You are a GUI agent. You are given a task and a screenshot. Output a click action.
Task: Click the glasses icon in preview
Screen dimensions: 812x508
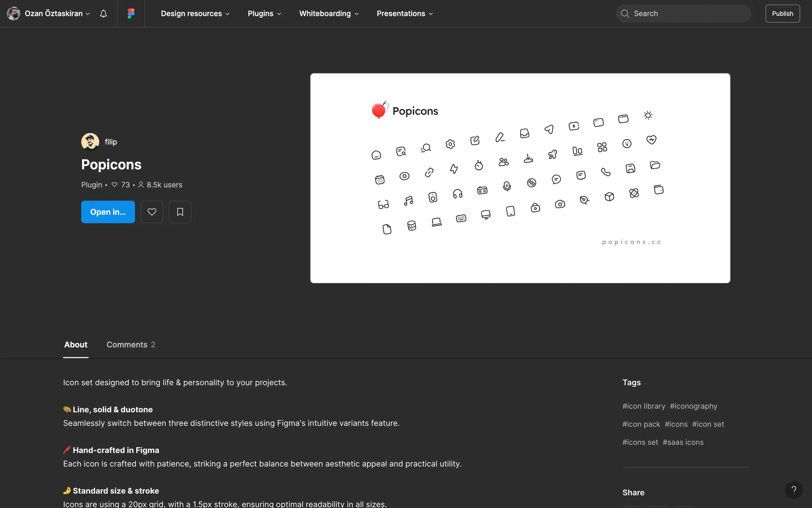pyautogui.click(x=383, y=204)
